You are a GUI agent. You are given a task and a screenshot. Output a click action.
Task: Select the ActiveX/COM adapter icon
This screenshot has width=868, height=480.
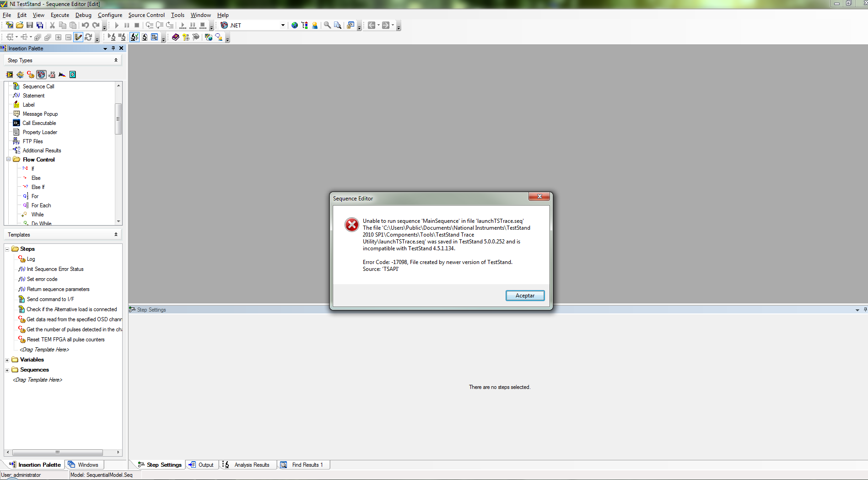coord(52,75)
